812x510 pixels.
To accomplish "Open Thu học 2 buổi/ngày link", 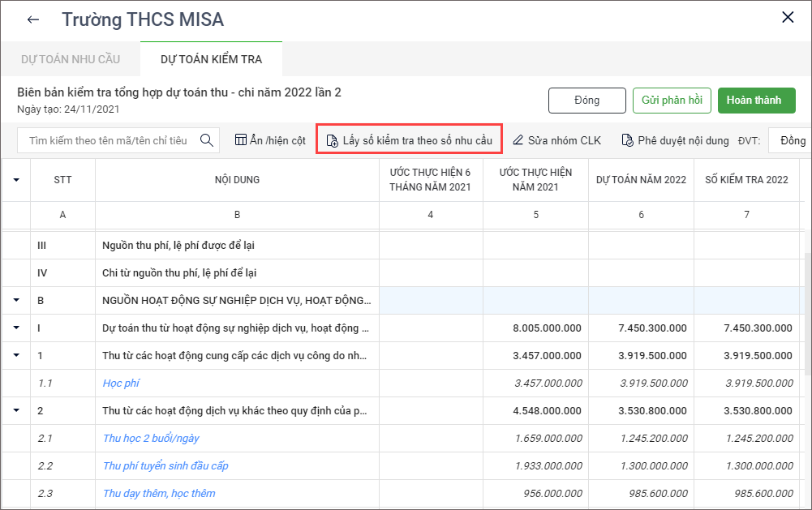I will coord(151,439).
